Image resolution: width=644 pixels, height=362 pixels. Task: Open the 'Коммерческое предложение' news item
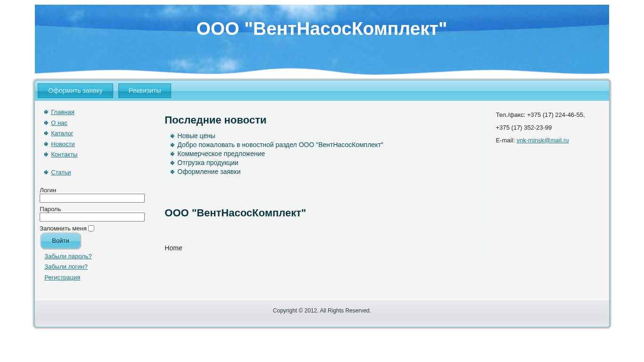221,154
